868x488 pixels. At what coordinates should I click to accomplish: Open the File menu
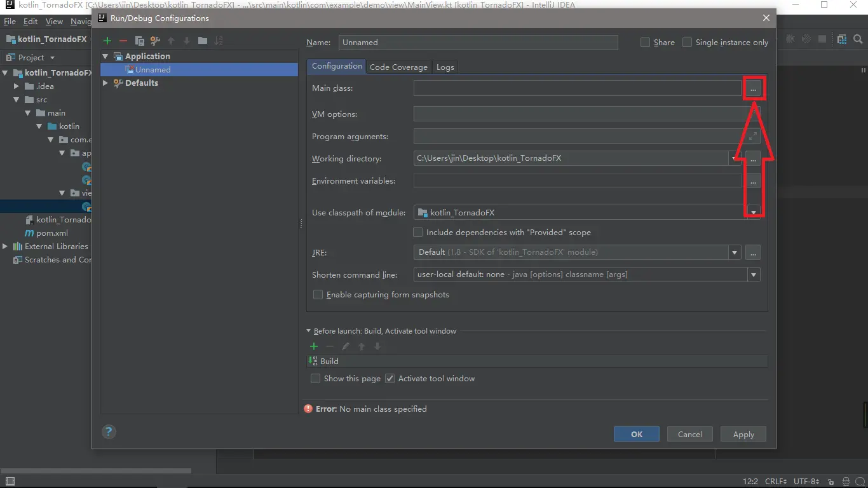(10, 21)
